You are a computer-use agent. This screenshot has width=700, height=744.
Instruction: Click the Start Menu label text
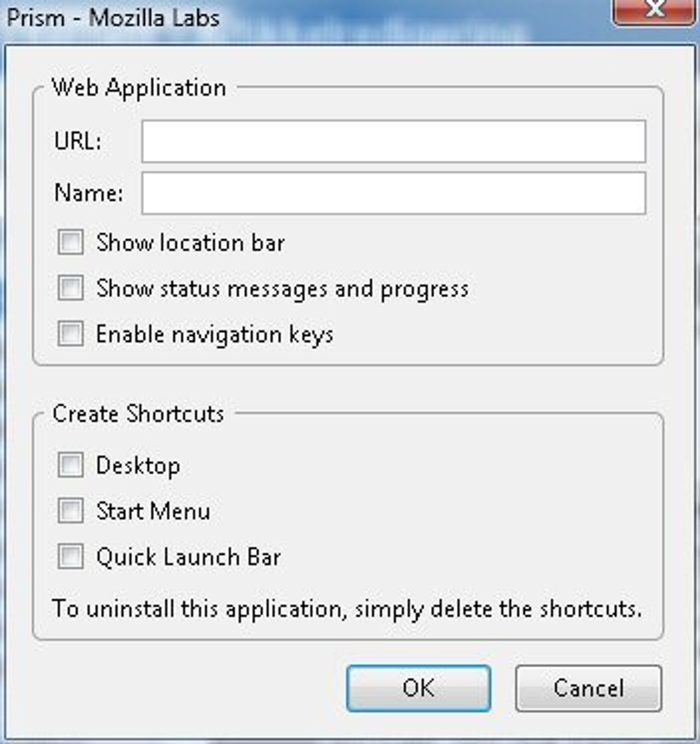point(153,511)
